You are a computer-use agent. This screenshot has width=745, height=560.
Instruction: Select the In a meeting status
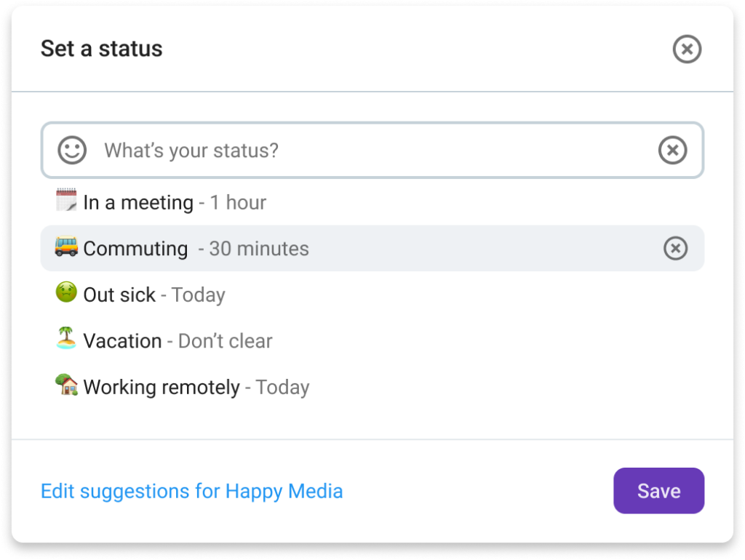(138, 202)
